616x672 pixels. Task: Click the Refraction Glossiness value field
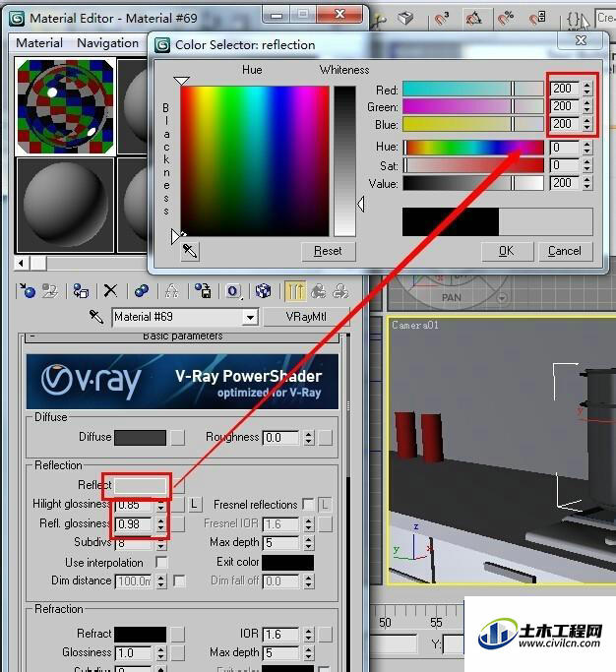(134, 653)
